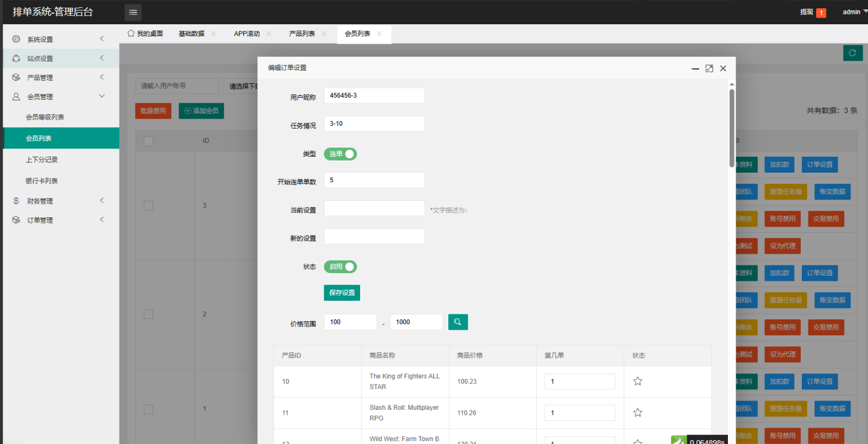
Task: Click the 系统设置 gear icon
Action: pyautogui.click(x=16, y=39)
